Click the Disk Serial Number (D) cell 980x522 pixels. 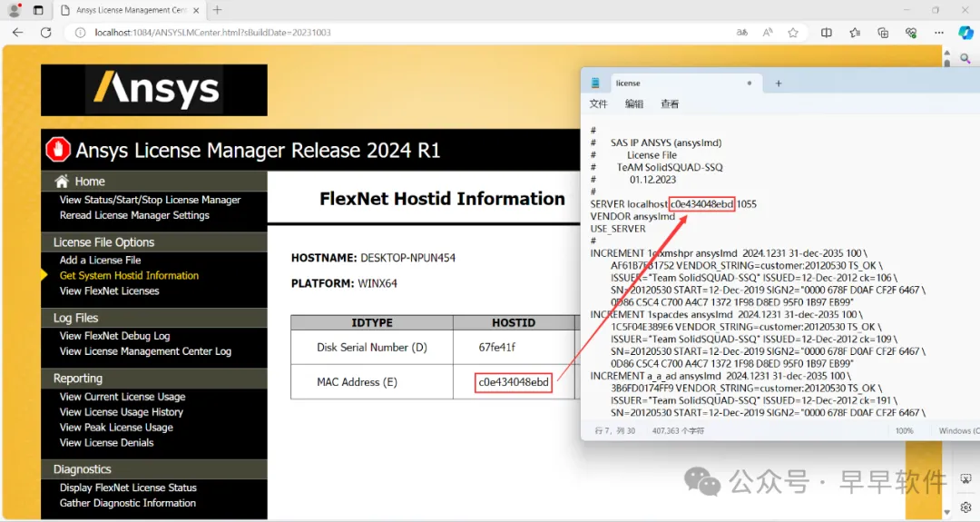pyautogui.click(x=372, y=347)
